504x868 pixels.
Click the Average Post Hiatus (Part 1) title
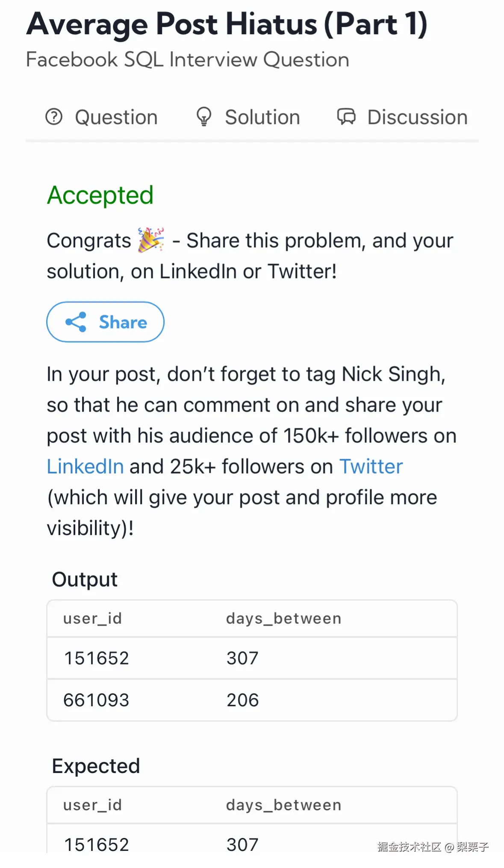point(227,24)
